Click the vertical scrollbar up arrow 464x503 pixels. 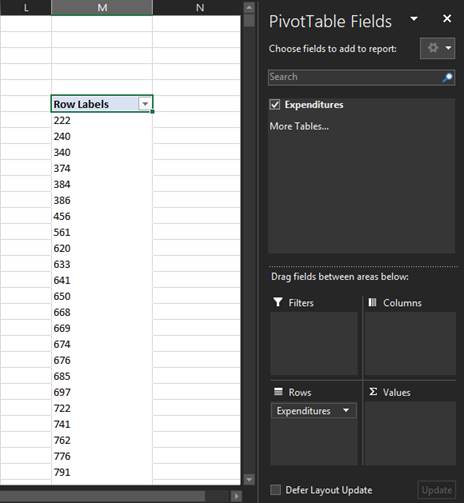[249, 7]
